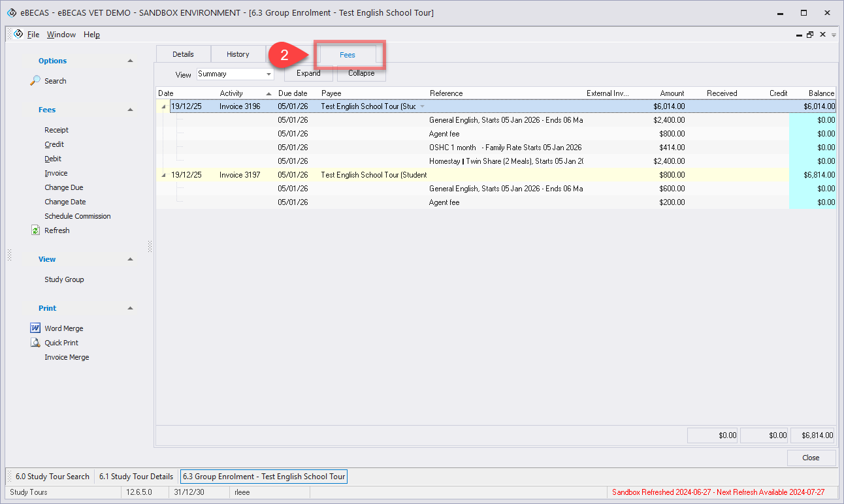Select Receipt in the Fees panel
Screen dimensions: 844x504
[56, 130]
